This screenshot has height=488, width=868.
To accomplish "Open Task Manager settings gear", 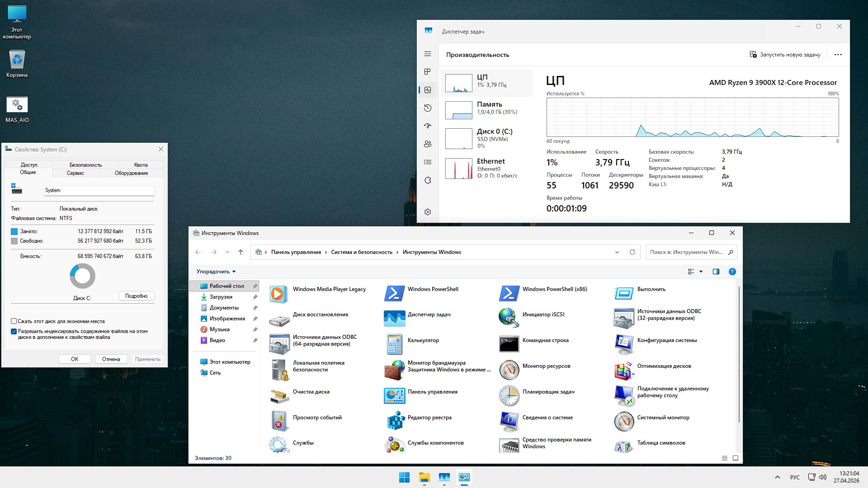I will pos(428,211).
